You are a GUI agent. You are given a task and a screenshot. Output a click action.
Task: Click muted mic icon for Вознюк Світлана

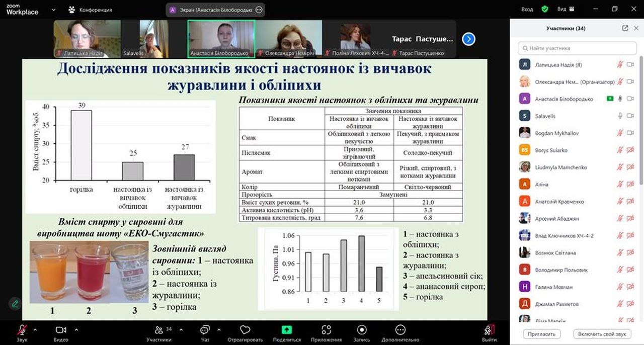[x=620, y=253]
